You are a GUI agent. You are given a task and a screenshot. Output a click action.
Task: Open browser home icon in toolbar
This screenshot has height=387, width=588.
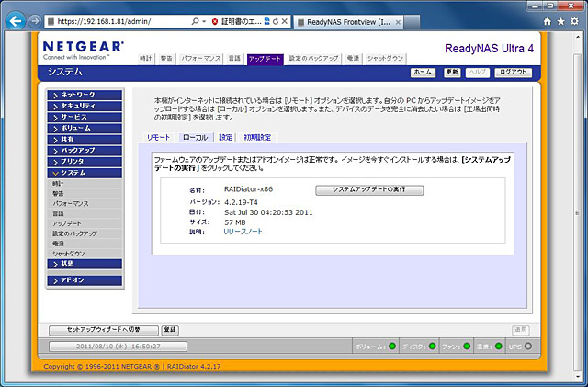pos(548,20)
